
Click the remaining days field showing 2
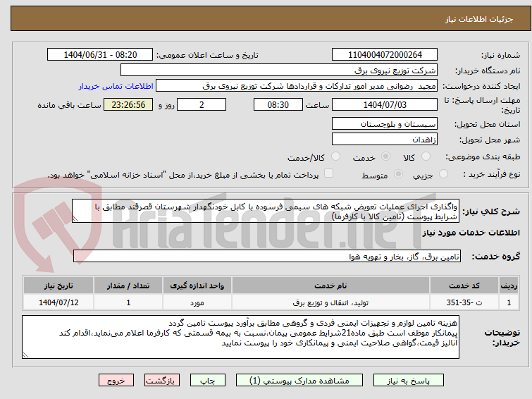[x=202, y=104]
